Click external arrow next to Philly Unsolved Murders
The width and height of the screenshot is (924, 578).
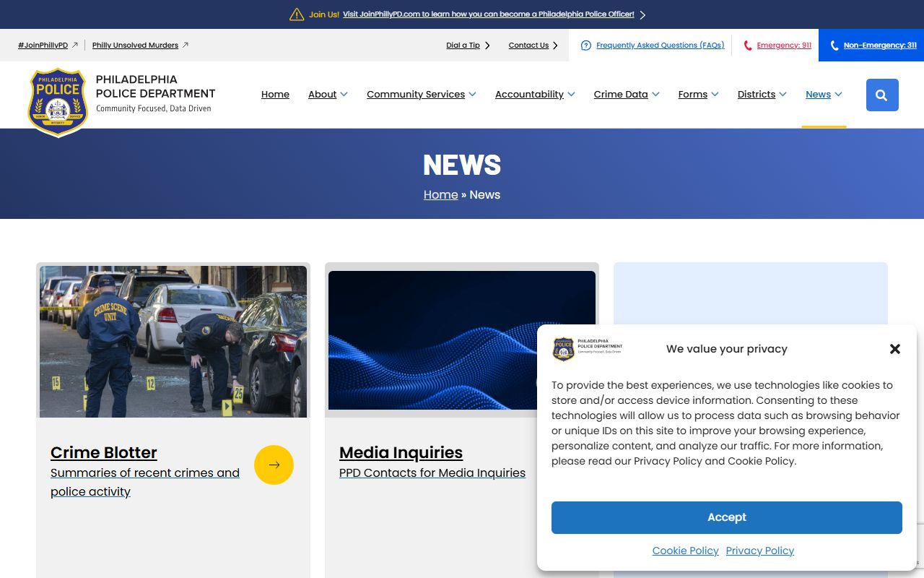[185, 45]
